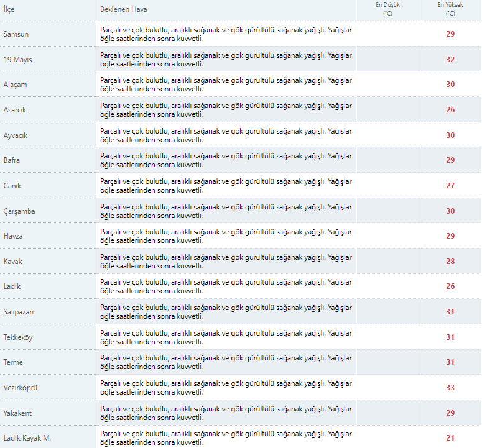Click Bafra's high temperature 29
The height and width of the screenshot is (448, 482).
click(450, 160)
